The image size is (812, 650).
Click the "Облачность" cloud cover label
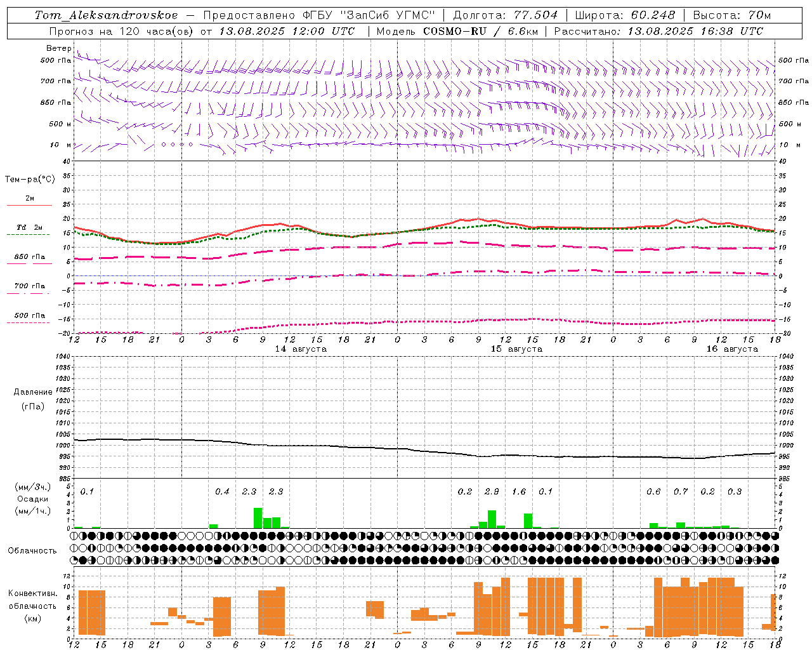pos(32,551)
